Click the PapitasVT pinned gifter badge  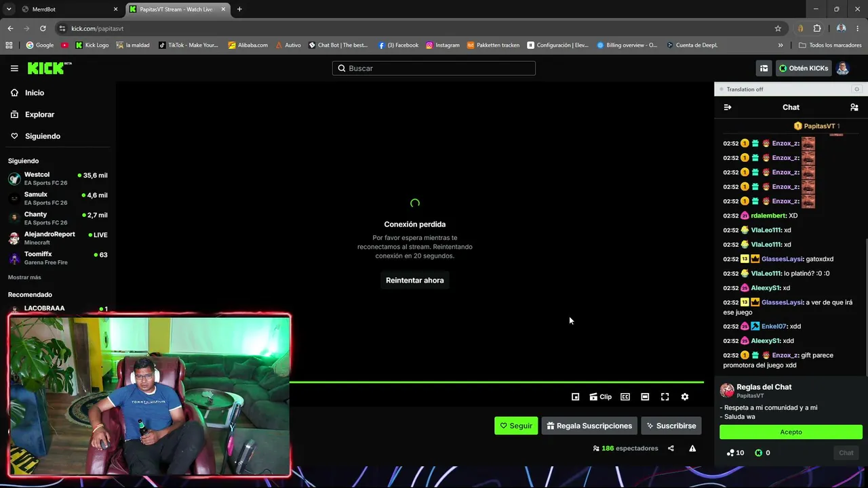tap(816, 126)
